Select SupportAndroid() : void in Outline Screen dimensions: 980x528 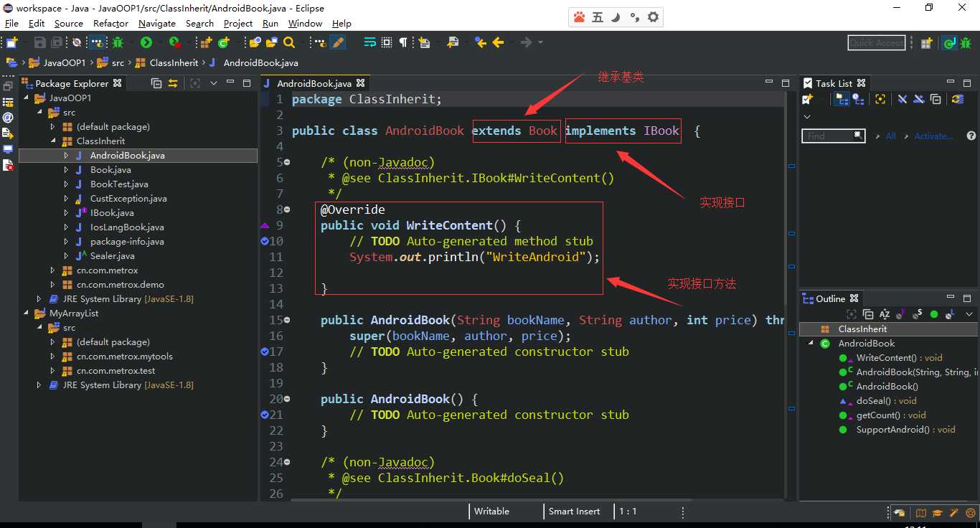click(905, 430)
